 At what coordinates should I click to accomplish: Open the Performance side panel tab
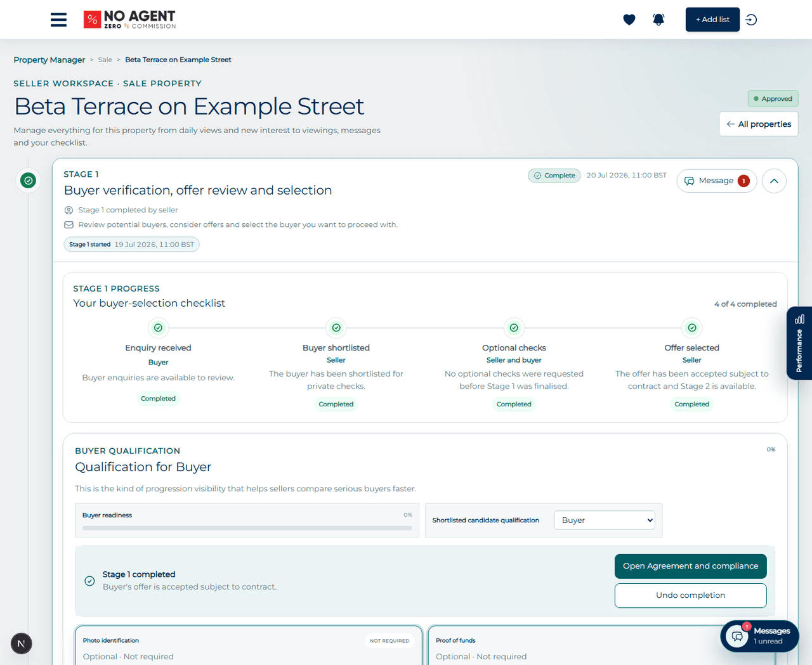799,343
